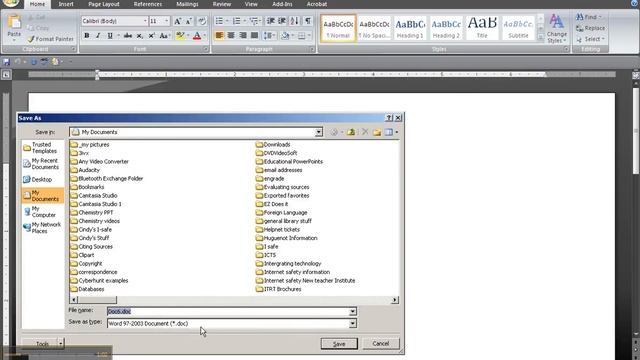Switch to the References ribbon tab
640x360 pixels.
pyautogui.click(x=148, y=4)
